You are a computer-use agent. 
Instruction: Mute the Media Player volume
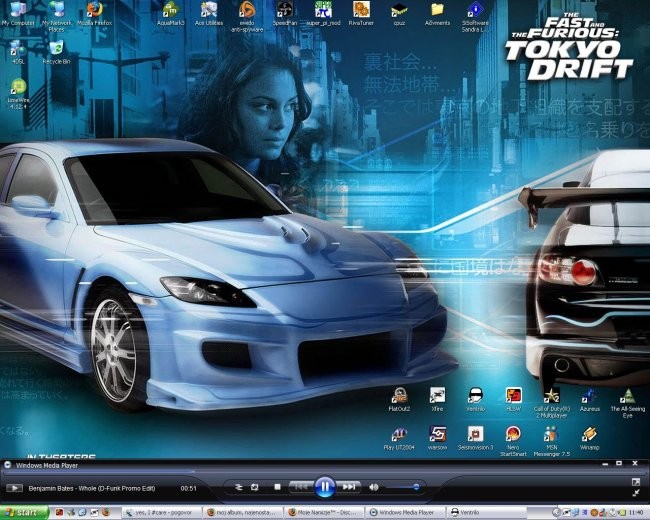click(374, 487)
